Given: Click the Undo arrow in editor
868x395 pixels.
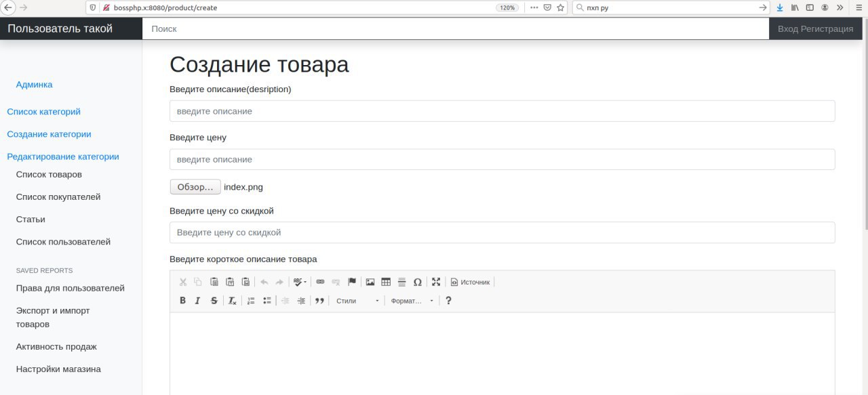Looking at the screenshot, I should tap(264, 282).
